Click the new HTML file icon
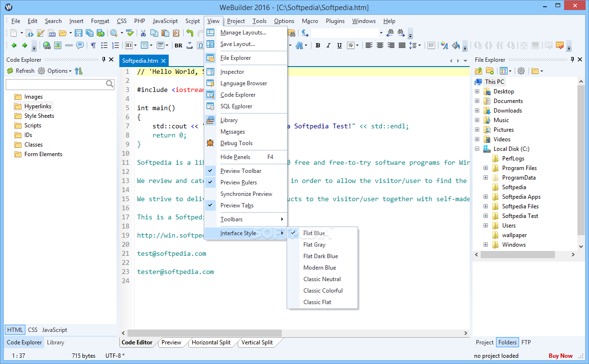This screenshot has height=364, width=589. click(x=30, y=33)
